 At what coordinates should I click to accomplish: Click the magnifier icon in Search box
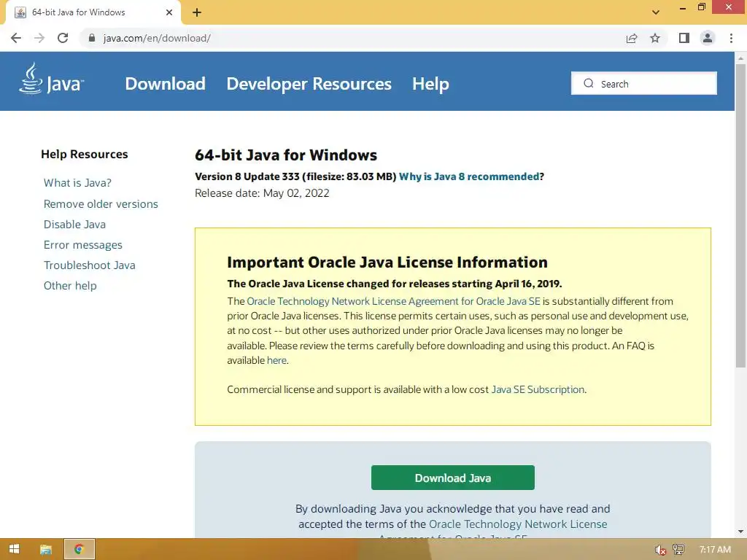pos(589,83)
